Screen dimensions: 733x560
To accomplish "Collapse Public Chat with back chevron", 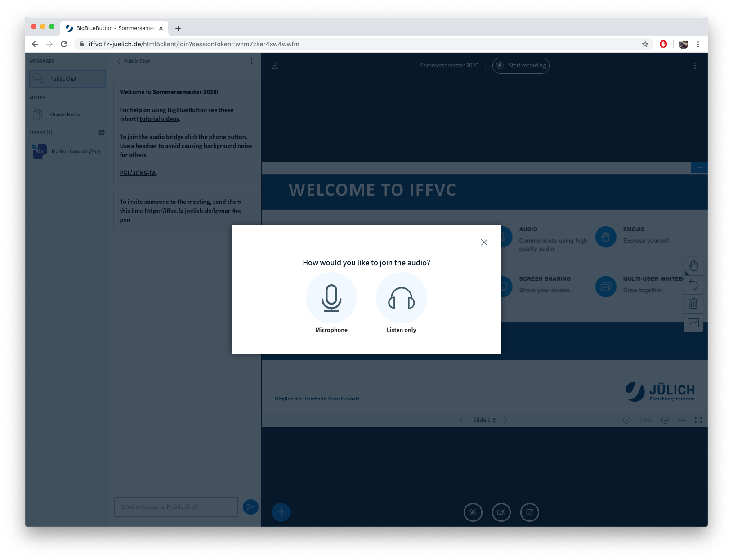I will pos(119,62).
